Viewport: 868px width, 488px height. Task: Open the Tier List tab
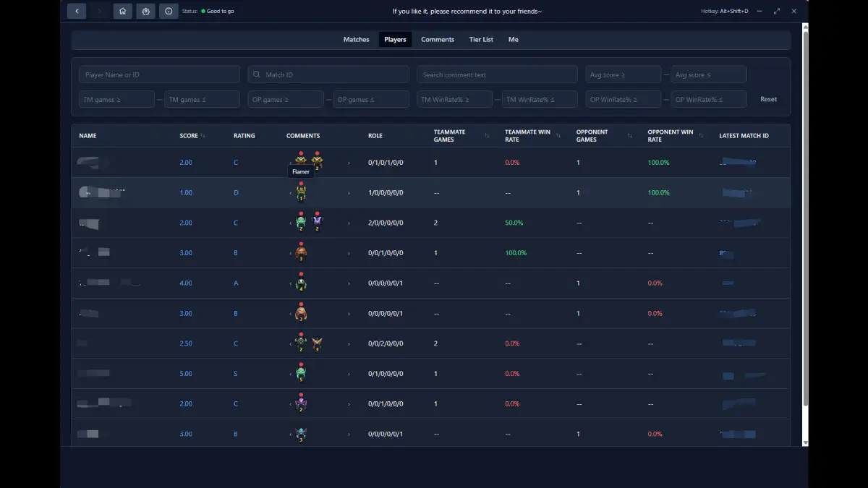[x=481, y=40]
